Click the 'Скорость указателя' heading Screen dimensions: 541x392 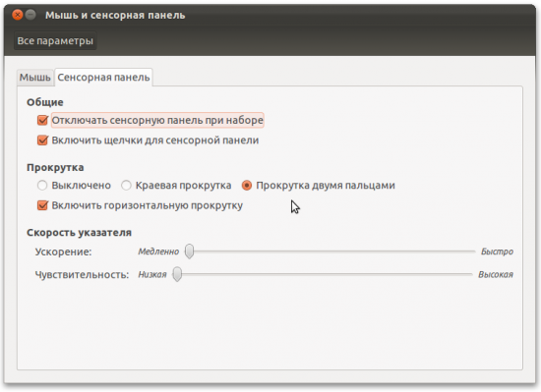pyautogui.click(x=79, y=233)
